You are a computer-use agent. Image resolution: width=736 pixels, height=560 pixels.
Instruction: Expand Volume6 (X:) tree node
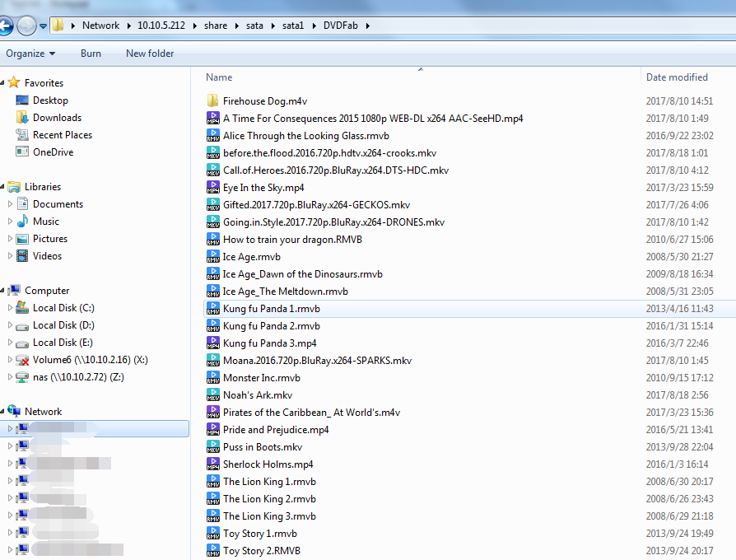(10, 360)
